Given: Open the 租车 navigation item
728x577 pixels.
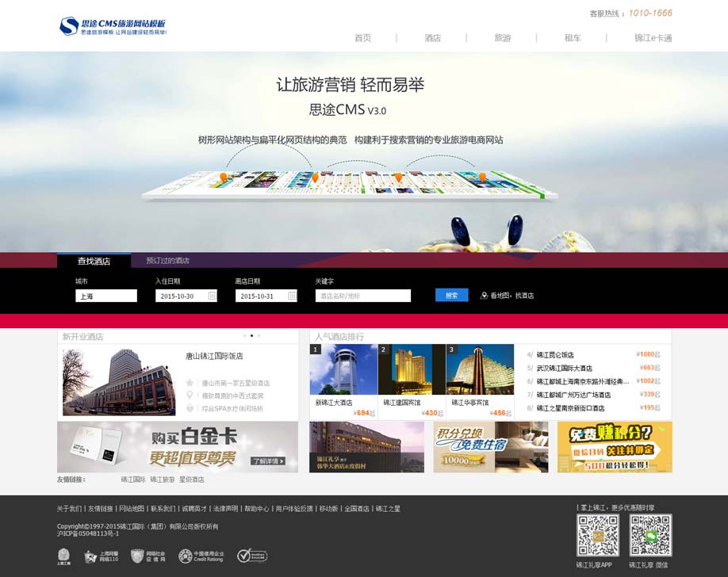Looking at the screenshot, I should coord(573,38).
